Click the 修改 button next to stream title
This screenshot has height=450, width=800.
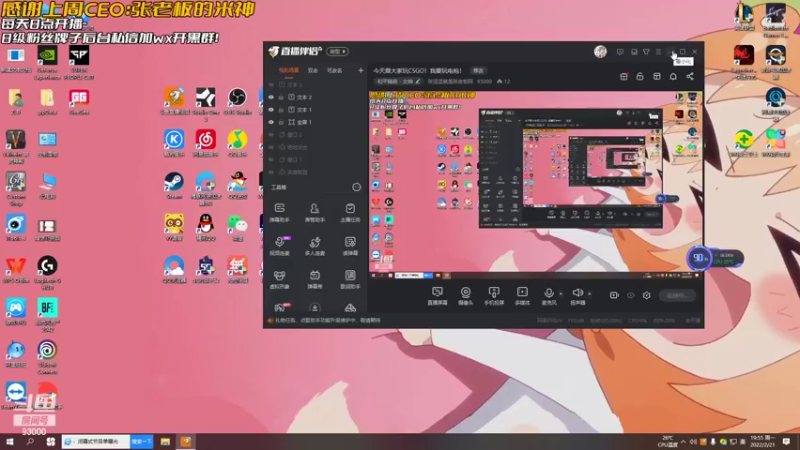point(478,71)
